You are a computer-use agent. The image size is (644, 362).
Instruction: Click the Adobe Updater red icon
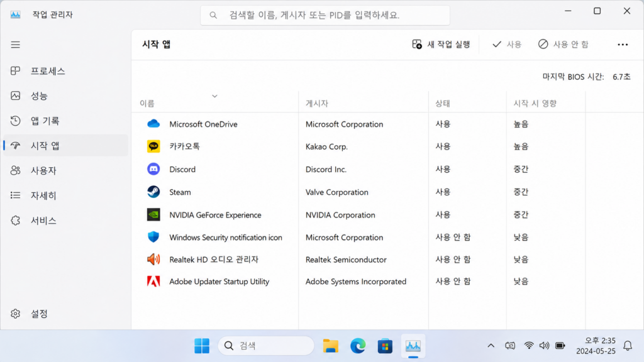pyautogui.click(x=153, y=281)
